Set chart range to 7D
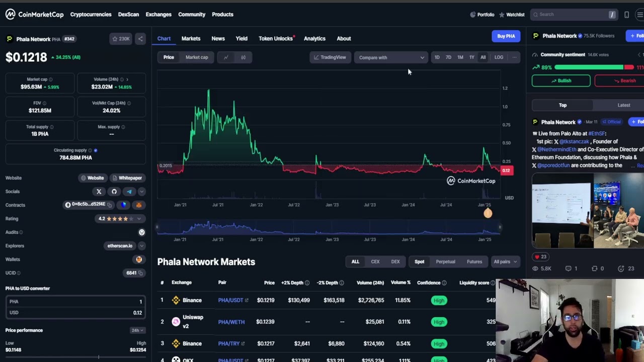 (448, 57)
